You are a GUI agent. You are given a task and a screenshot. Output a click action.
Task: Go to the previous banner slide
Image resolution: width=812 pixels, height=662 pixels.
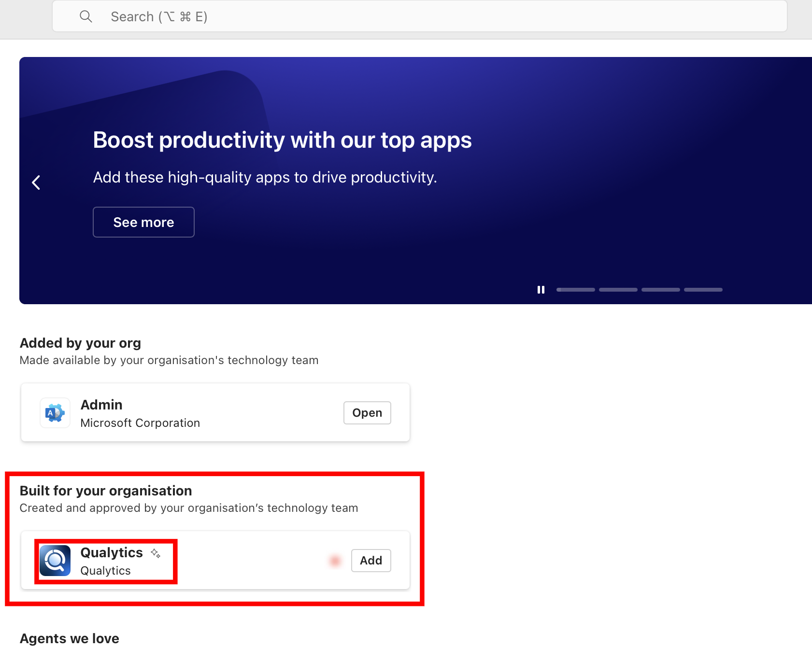coord(36,183)
